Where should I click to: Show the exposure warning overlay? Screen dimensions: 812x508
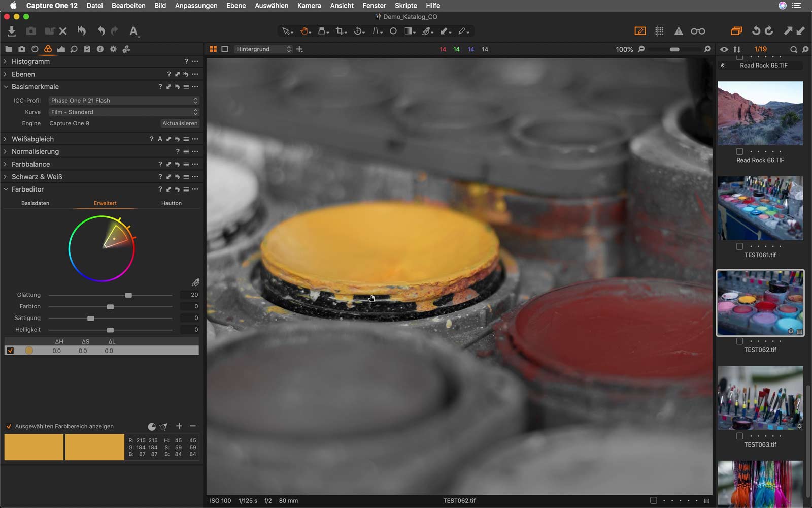pyautogui.click(x=679, y=31)
